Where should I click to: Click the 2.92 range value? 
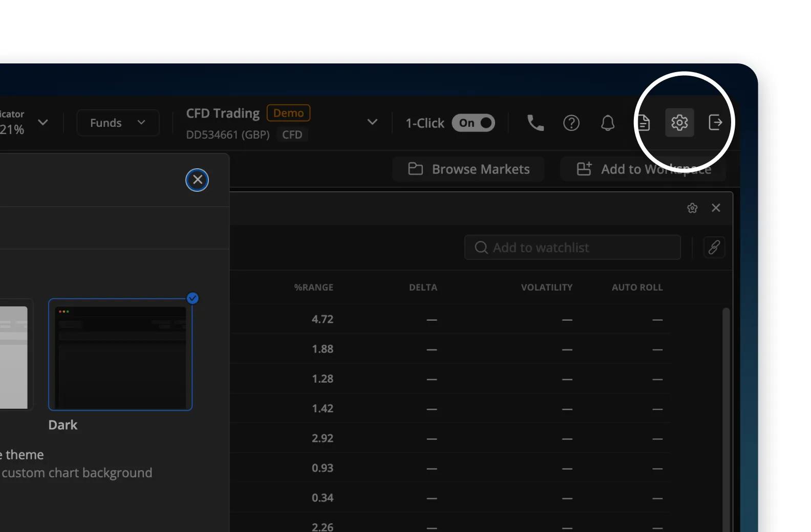(323, 438)
